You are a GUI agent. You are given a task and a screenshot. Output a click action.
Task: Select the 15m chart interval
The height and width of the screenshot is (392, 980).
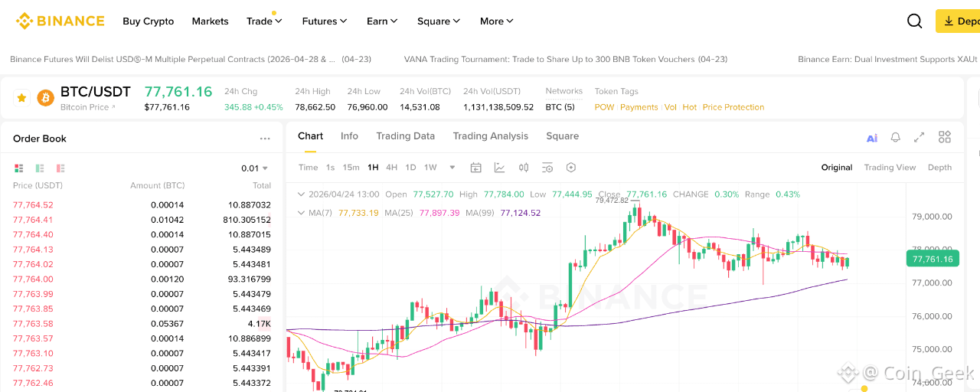coord(351,168)
